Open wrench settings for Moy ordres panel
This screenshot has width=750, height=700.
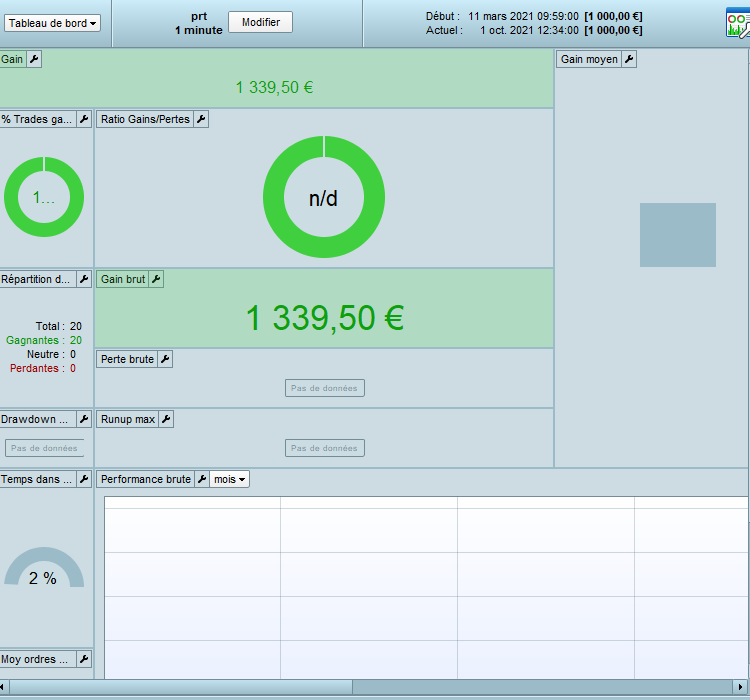coord(84,659)
